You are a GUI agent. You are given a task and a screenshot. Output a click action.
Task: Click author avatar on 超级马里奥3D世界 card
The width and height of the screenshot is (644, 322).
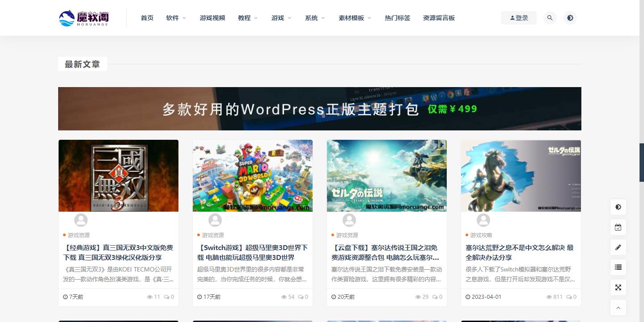pyautogui.click(x=215, y=220)
